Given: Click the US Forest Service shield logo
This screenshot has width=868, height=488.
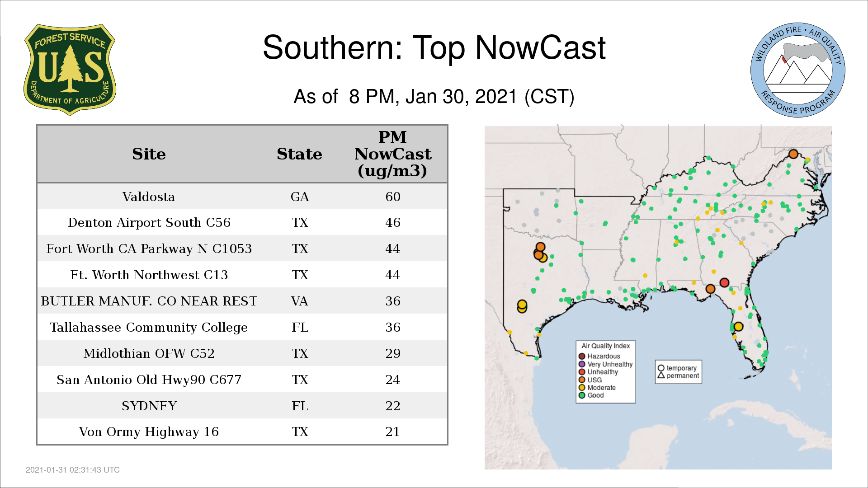Looking at the screenshot, I should click(x=70, y=70).
